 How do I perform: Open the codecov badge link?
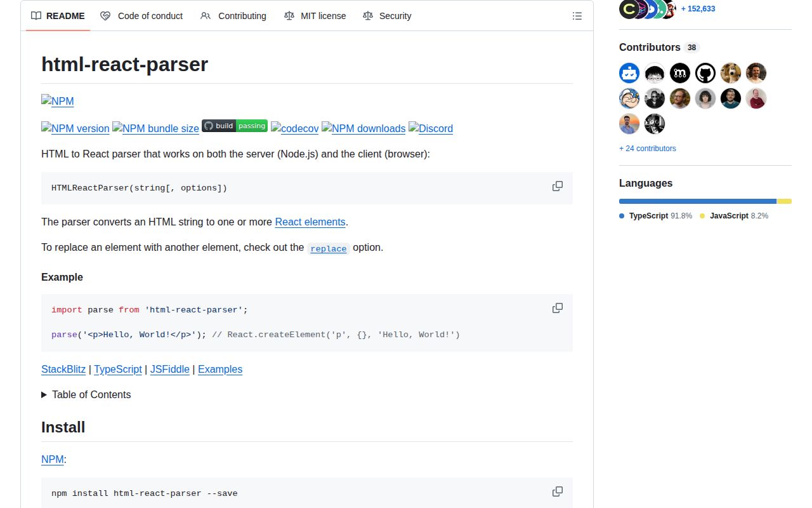pos(294,128)
